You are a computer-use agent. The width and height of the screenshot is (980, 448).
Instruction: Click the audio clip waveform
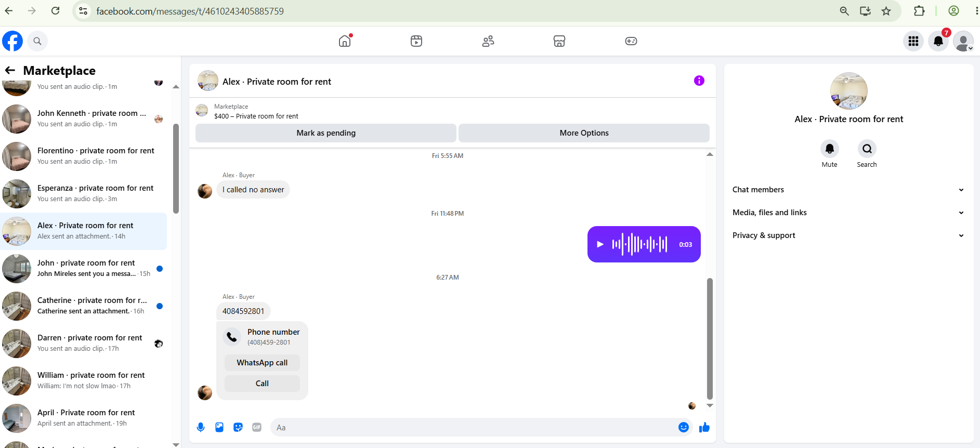[639, 244]
